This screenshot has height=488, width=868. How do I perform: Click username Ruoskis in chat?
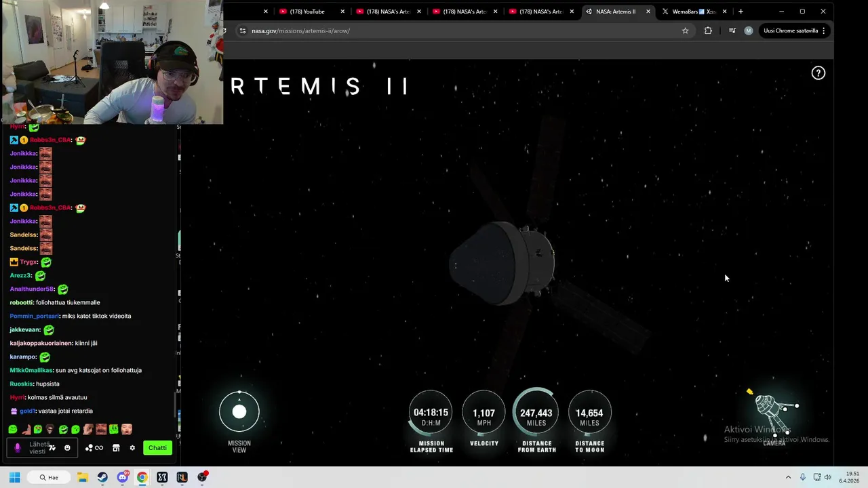click(x=21, y=384)
